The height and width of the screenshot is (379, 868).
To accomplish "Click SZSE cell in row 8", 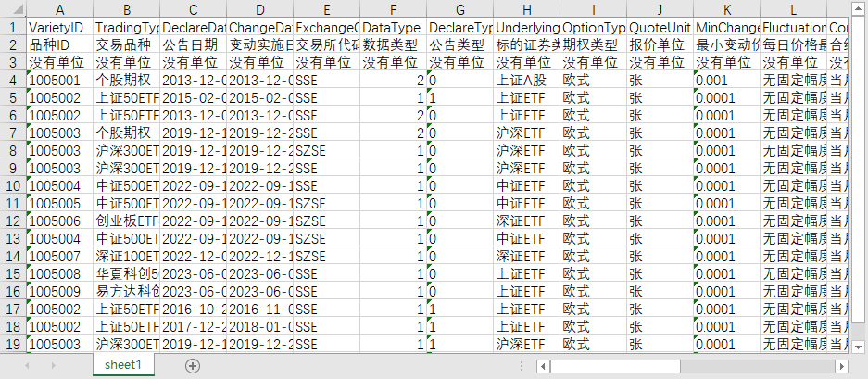I will coord(327,150).
